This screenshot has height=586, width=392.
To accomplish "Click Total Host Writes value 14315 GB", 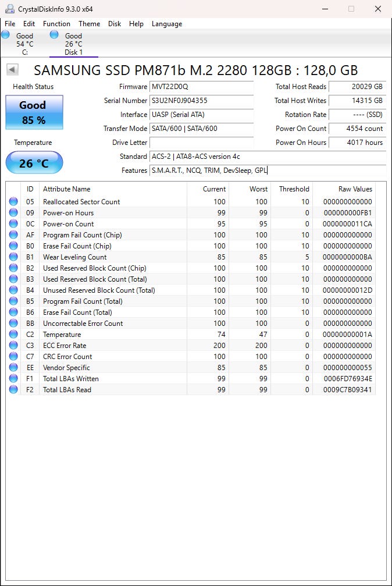I will tap(357, 101).
